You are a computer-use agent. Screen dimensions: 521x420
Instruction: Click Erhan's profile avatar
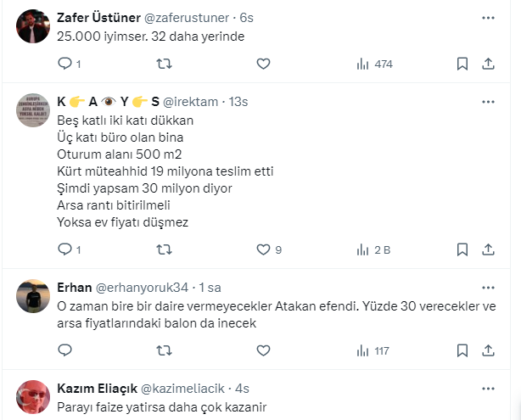[x=35, y=296]
